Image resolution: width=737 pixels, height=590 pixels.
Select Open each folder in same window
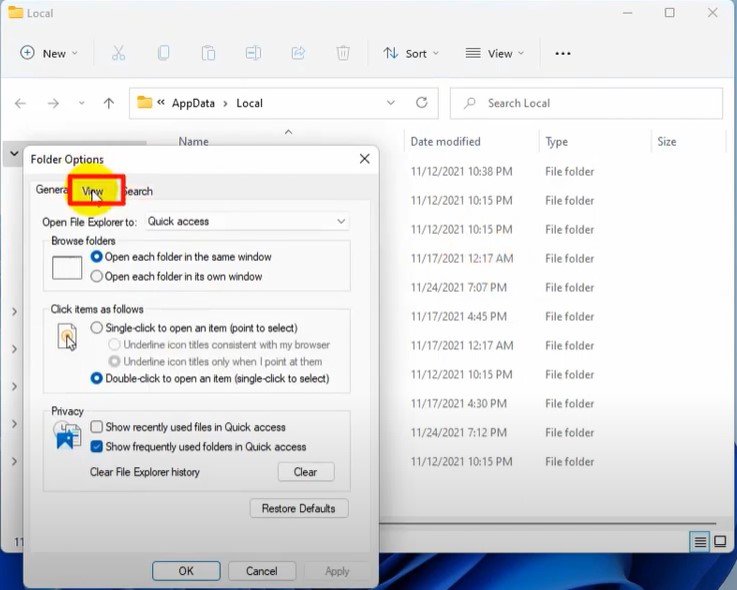tap(181, 257)
